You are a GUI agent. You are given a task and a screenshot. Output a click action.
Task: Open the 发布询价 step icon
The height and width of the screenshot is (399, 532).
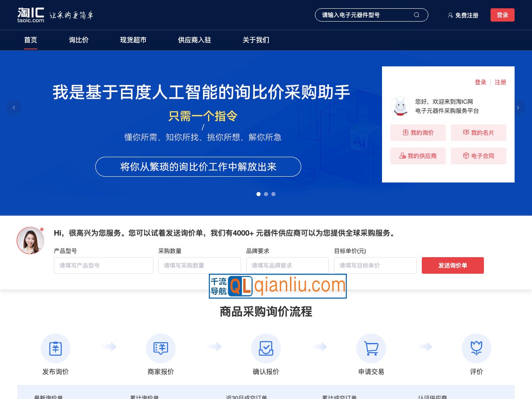pos(56,348)
